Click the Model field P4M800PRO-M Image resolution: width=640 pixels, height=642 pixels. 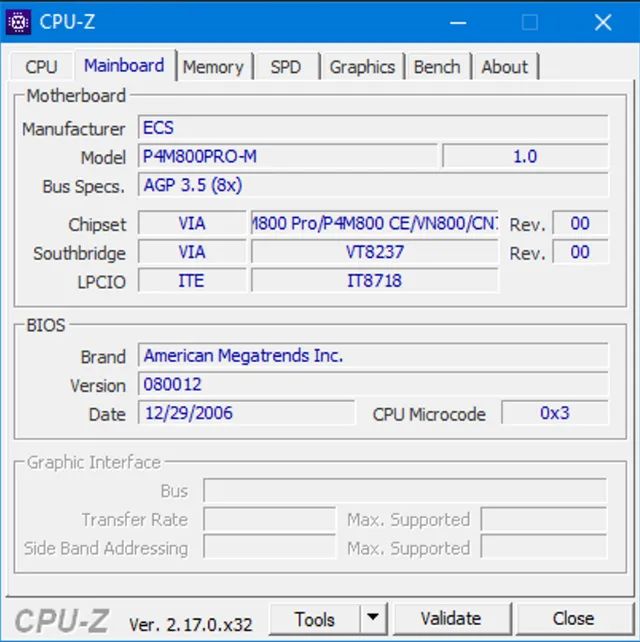tap(287, 156)
